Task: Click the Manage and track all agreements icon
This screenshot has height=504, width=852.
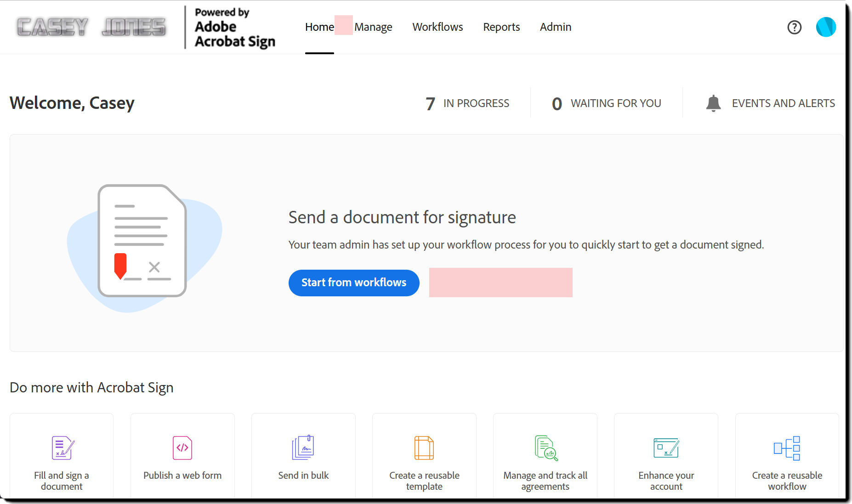Action: (x=545, y=448)
